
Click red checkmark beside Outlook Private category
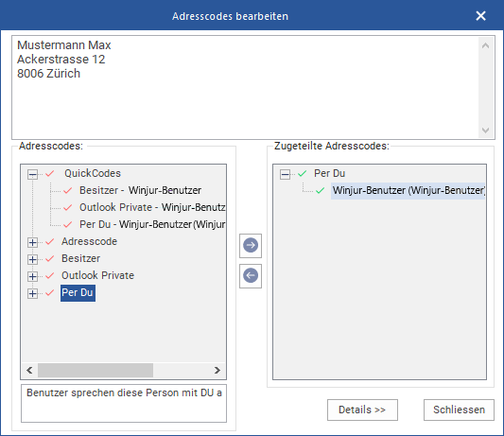point(50,276)
